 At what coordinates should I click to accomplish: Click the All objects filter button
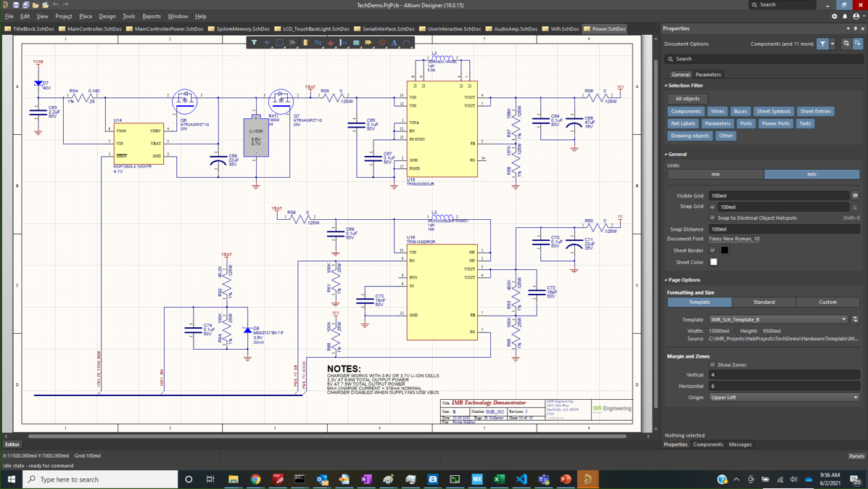point(687,99)
